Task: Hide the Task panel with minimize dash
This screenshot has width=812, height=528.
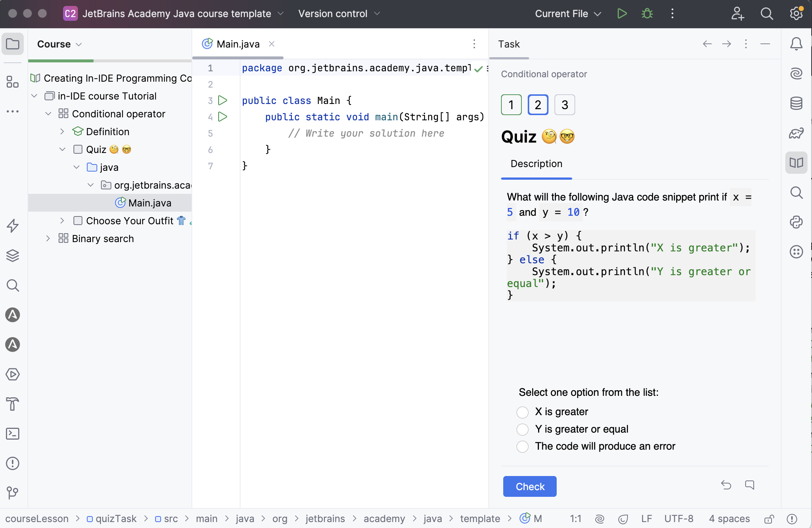Action: point(765,44)
